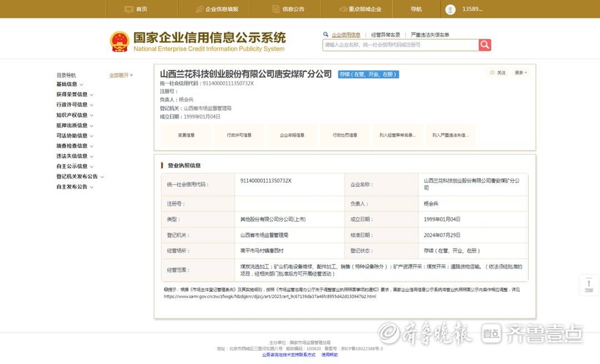Click the 变更信息 card
Screen dimensions: 600x364
point(186,135)
